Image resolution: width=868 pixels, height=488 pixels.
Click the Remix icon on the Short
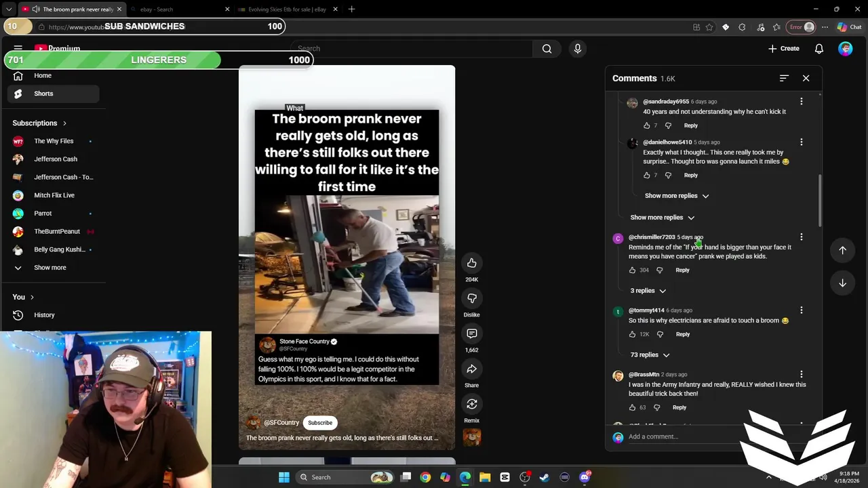coord(472,405)
